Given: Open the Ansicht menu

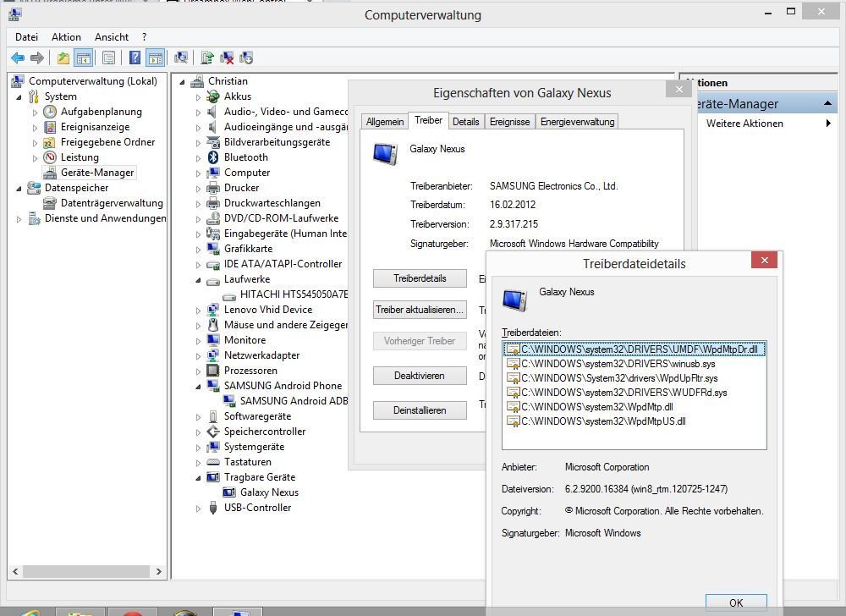Looking at the screenshot, I should (112, 36).
